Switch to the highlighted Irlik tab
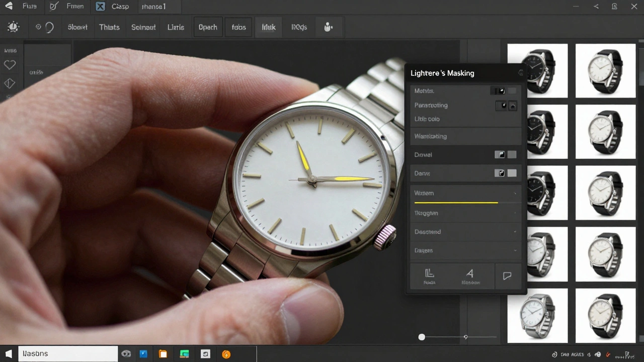 pos(268,27)
